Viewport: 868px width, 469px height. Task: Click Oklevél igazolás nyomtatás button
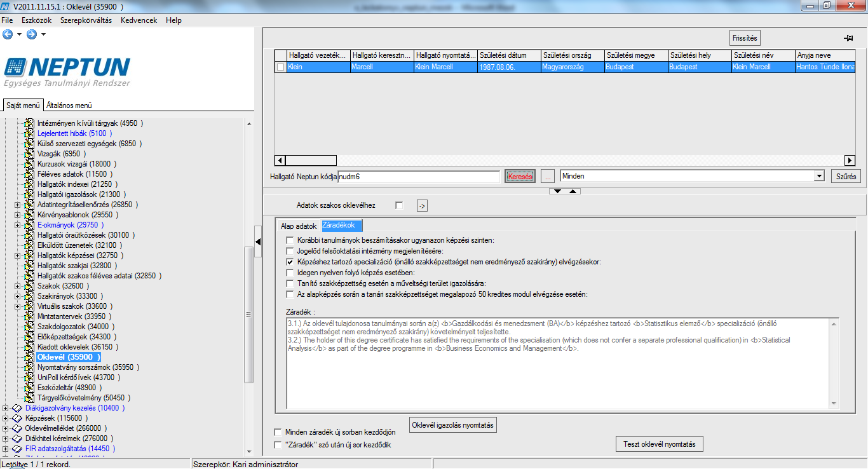click(452, 425)
